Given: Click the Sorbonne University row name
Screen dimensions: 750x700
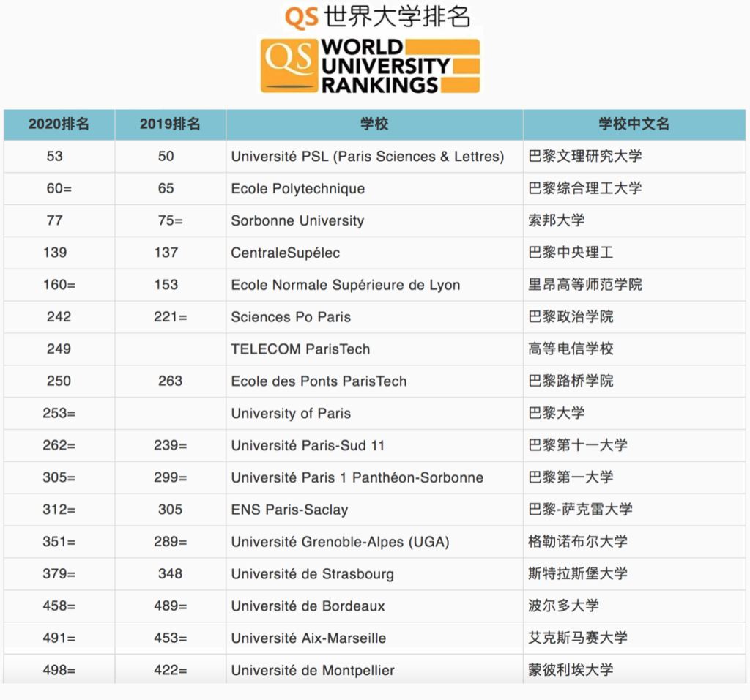Looking at the screenshot, I should click(x=297, y=220).
